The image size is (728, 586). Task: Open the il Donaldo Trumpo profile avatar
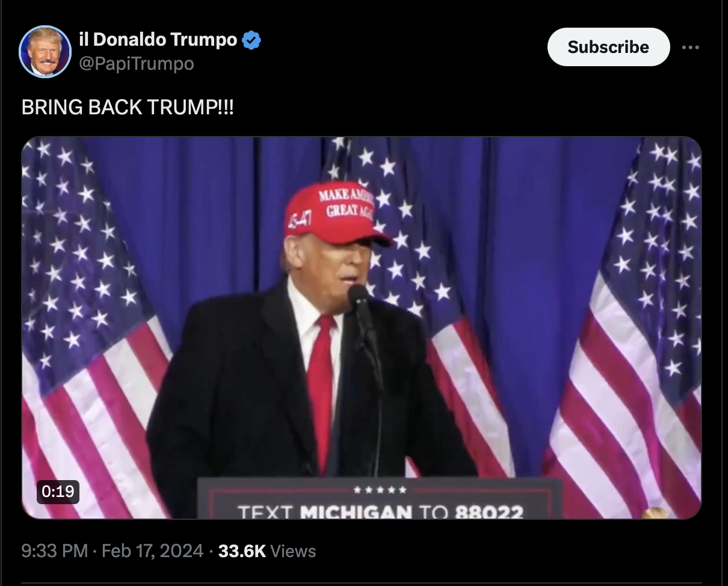(x=46, y=52)
